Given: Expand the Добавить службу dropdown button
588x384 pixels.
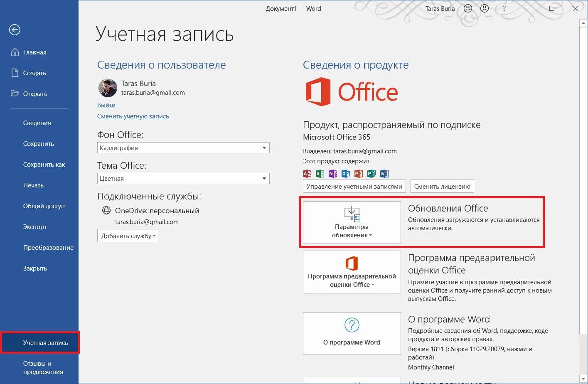Looking at the screenshot, I should click(128, 236).
